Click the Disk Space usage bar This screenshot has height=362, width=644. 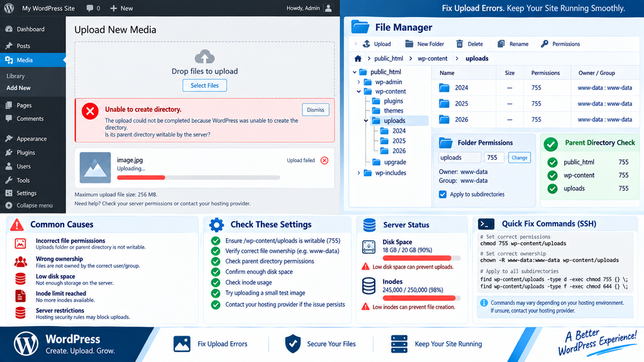pyautogui.click(x=421, y=258)
